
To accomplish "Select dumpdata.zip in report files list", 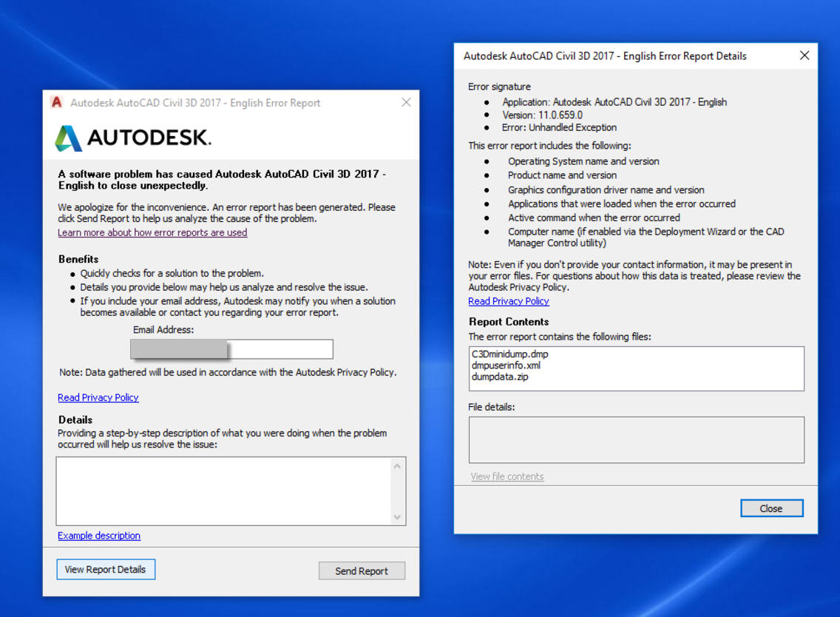I will [500, 377].
